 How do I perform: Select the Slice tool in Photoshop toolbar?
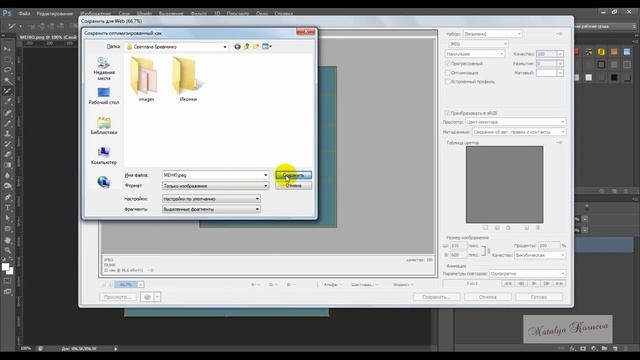point(7,91)
